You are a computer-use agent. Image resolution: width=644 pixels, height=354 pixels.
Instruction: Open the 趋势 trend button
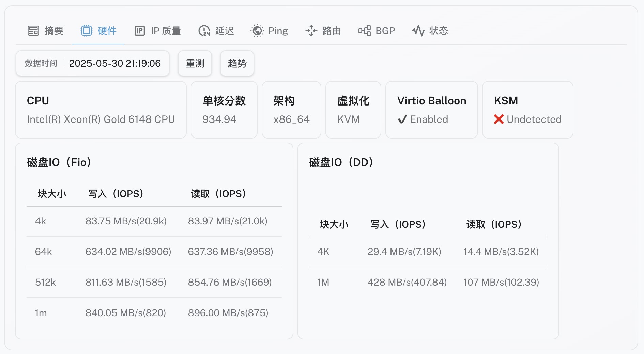click(237, 63)
